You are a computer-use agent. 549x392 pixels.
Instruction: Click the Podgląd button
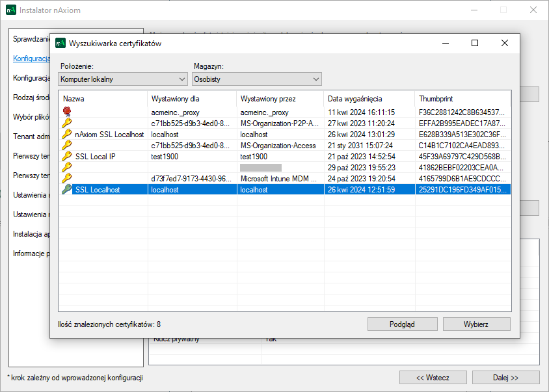pos(402,324)
